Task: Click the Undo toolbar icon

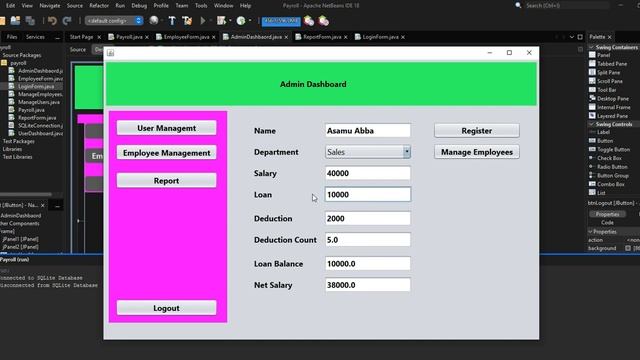Action: pos(52,21)
